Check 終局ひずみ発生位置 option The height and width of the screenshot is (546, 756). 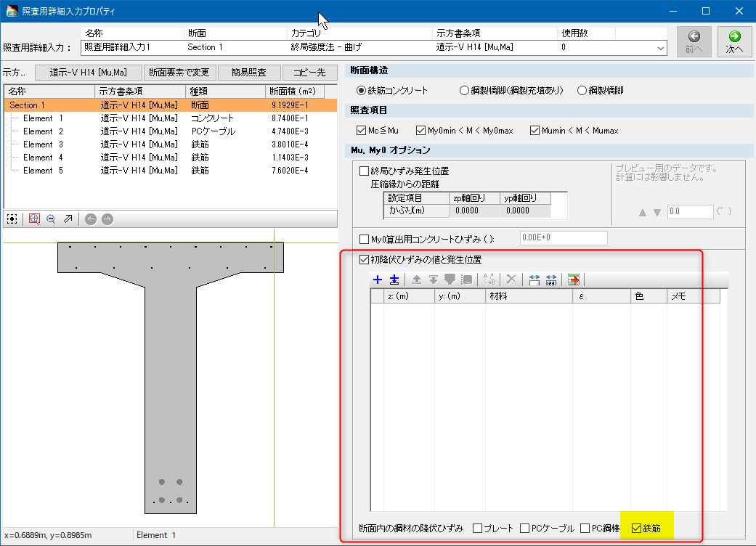(365, 171)
